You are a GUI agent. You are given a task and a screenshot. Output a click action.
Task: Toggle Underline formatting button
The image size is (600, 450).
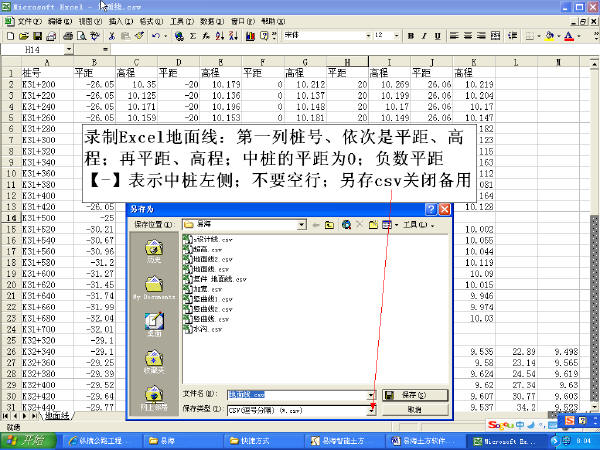[438, 36]
